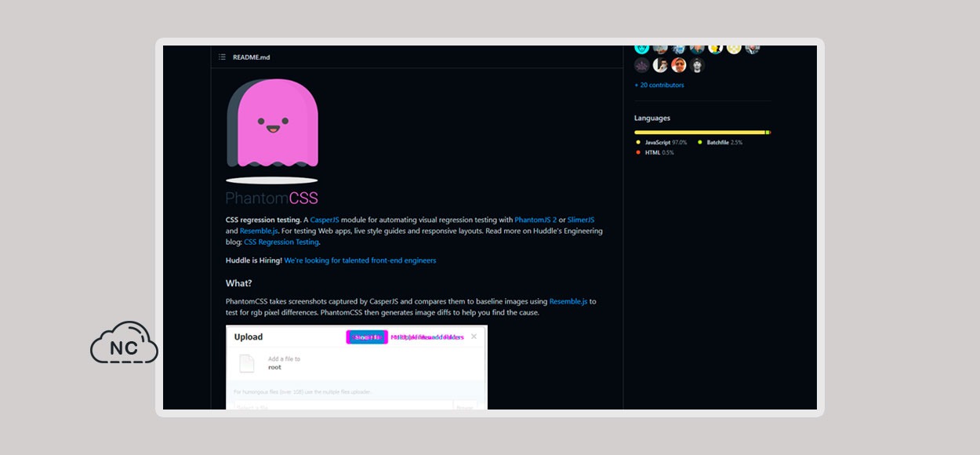Image resolution: width=980 pixels, height=455 pixels.
Task: Select the Batchfile 2.5% language entry
Action: click(720, 143)
